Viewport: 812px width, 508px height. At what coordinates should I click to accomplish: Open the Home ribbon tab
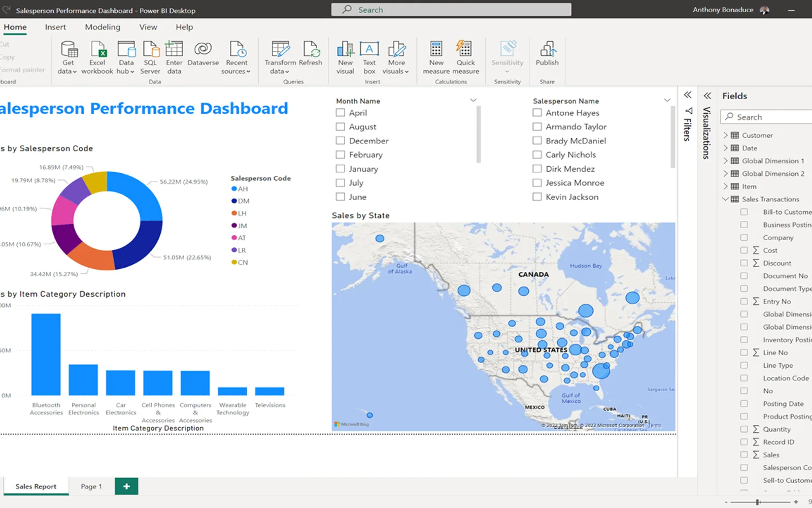pyautogui.click(x=15, y=27)
